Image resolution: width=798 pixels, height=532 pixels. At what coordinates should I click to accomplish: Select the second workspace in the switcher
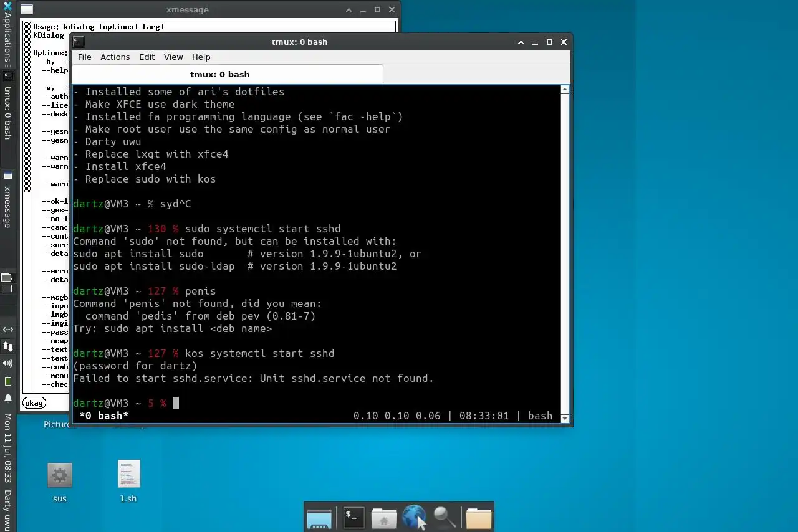[6, 288]
